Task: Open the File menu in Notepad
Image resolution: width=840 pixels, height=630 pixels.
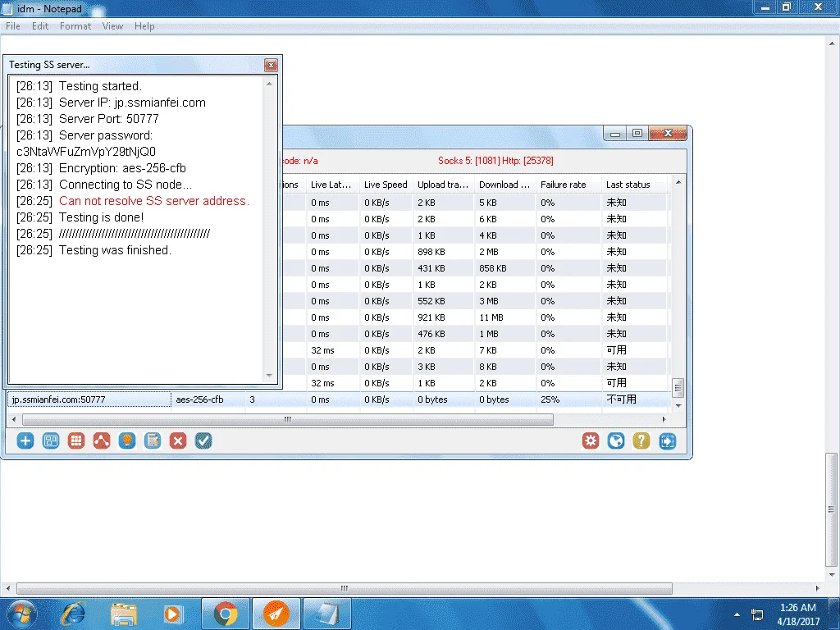Action: click(x=13, y=25)
